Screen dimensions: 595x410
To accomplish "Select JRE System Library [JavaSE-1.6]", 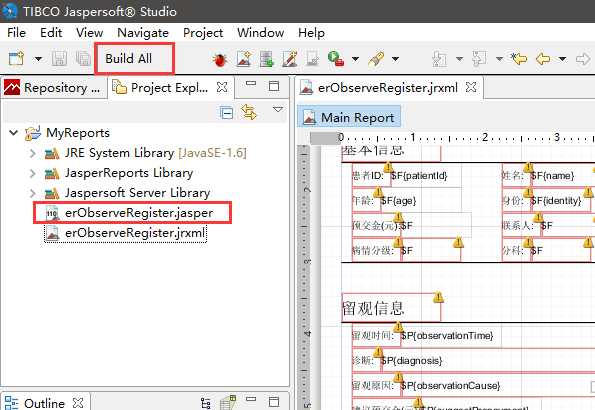I will [155, 153].
